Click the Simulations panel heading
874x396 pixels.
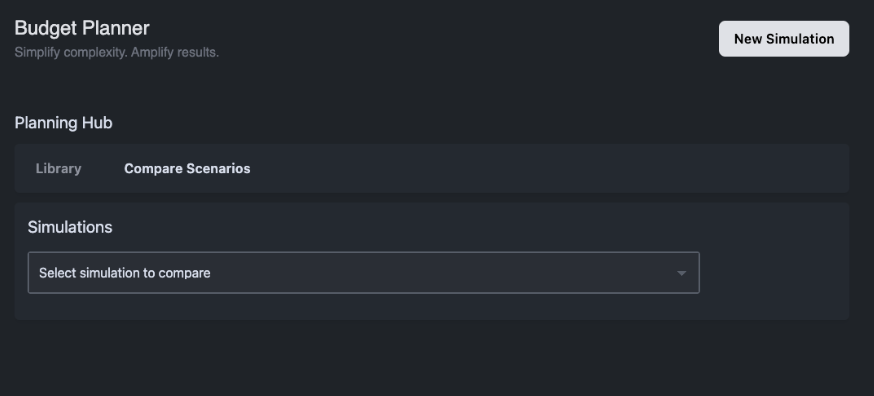(70, 227)
